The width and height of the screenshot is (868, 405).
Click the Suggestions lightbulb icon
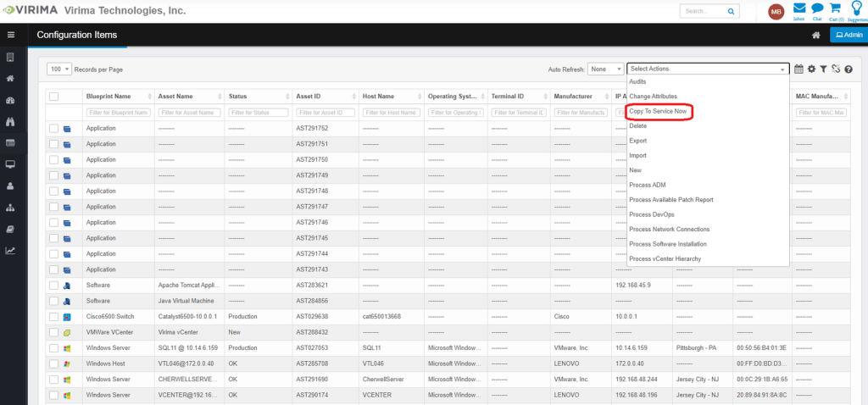click(x=854, y=9)
